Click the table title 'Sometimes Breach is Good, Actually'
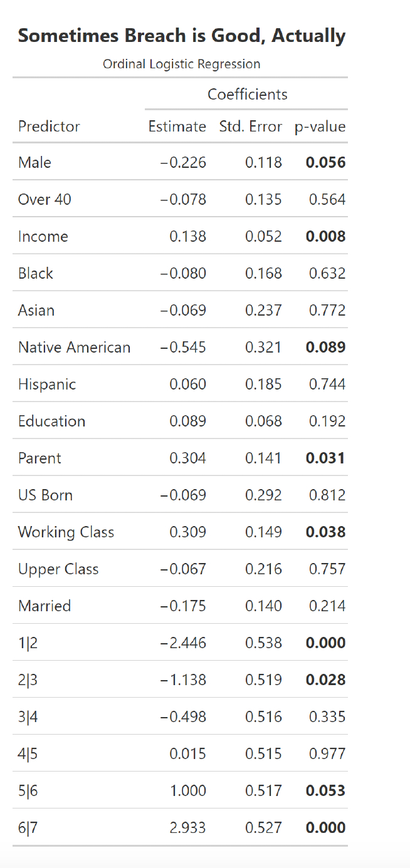Screen dimensions: 410x868 coord(181,36)
